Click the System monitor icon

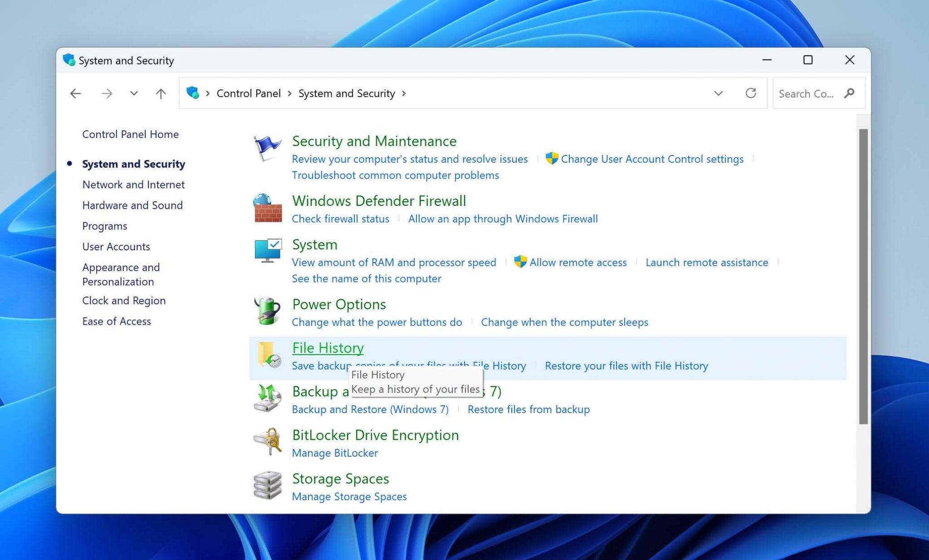pos(268,251)
